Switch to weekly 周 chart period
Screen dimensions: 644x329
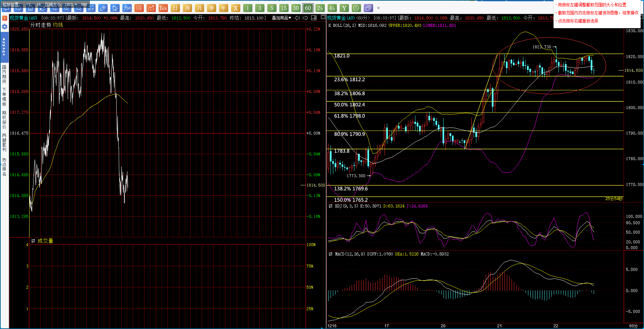[x=187, y=8]
